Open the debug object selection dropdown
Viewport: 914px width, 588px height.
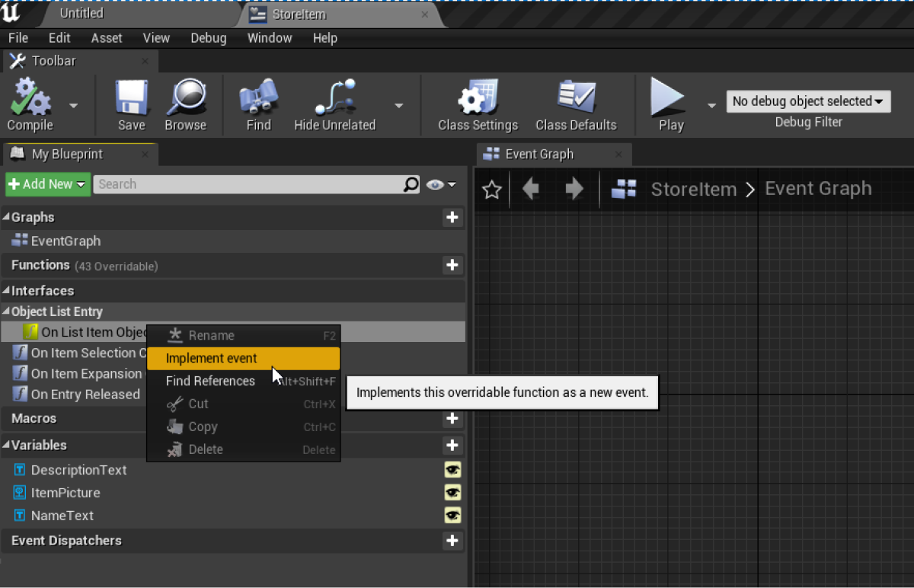click(x=807, y=101)
